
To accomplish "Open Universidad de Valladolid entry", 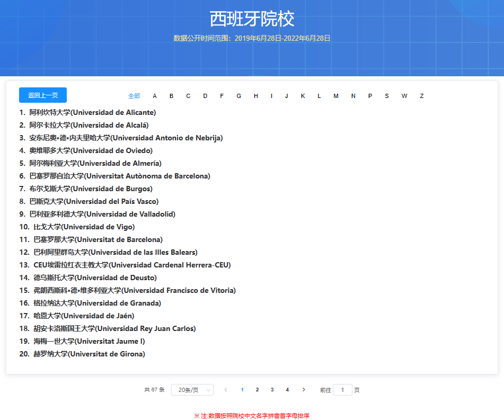I will pyautogui.click(x=98, y=214).
